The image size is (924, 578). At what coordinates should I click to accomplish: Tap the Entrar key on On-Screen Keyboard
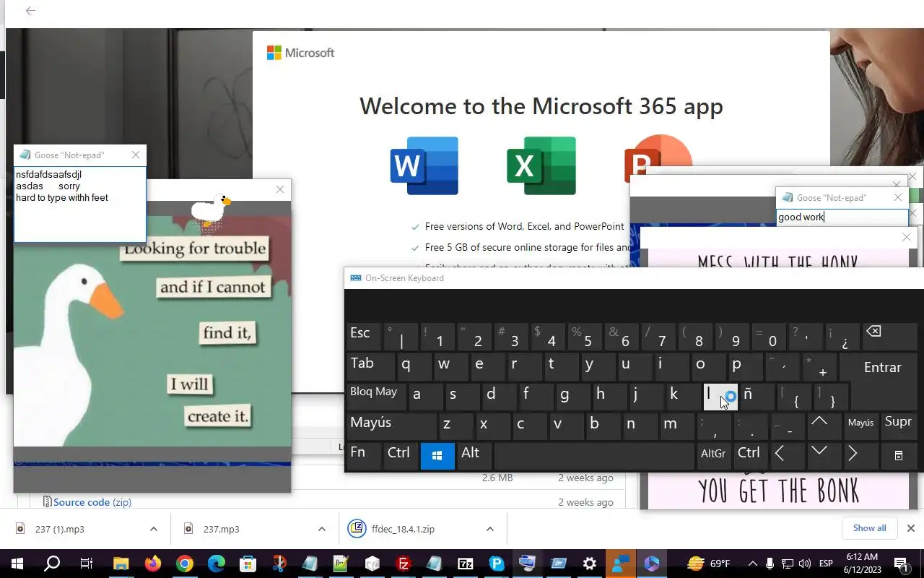coord(882,368)
